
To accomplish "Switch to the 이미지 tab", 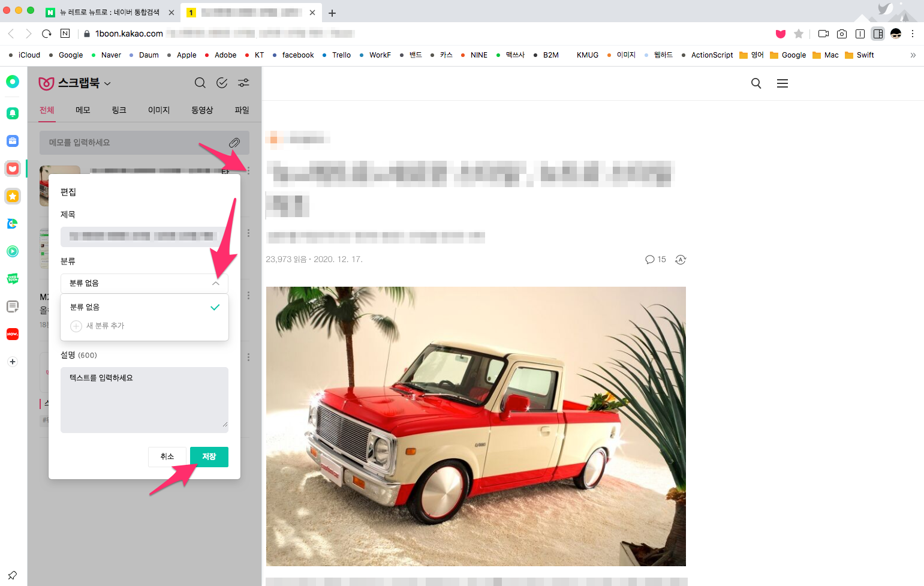I will [159, 110].
